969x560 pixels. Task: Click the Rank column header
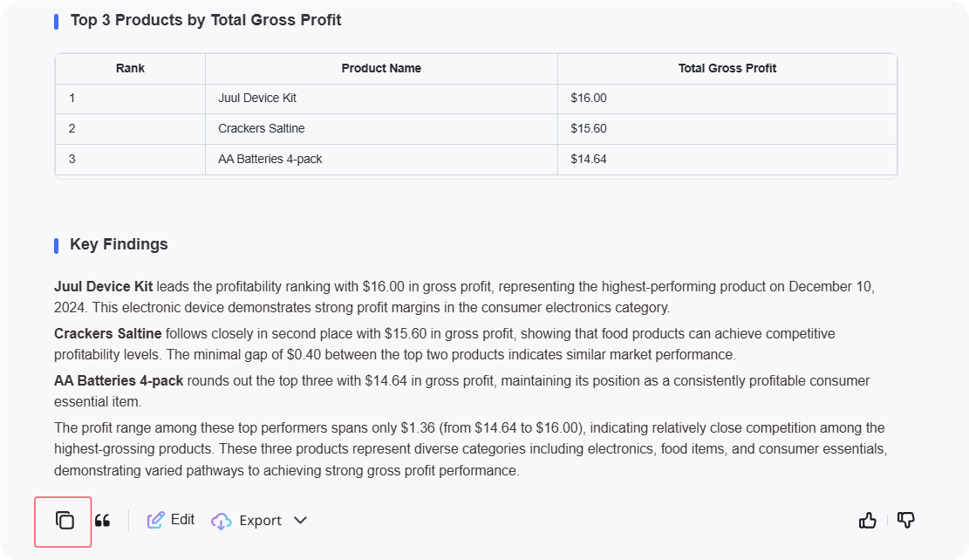(130, 68)
